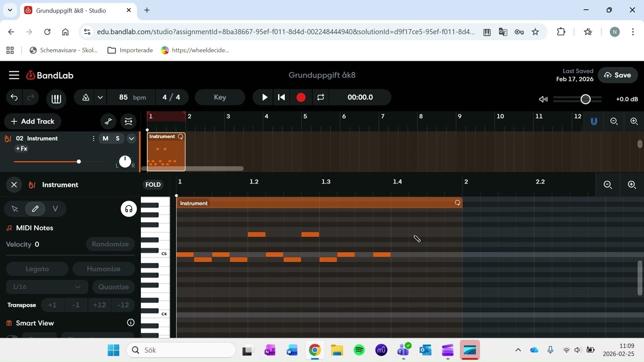Open 02 Instrument track options menu

click(x=93, y=138)
